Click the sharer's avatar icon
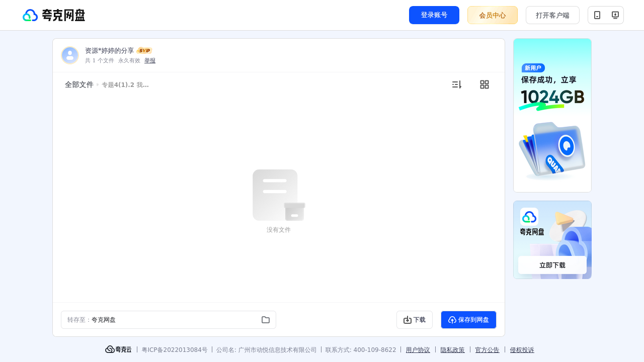Screen dimensions: 644x362 [x=70, y=55]
